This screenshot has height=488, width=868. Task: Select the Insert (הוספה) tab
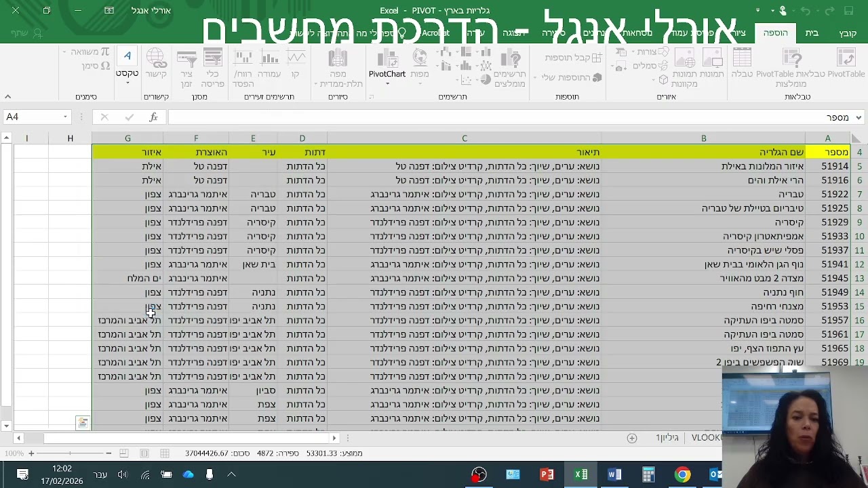click(775, 33)
